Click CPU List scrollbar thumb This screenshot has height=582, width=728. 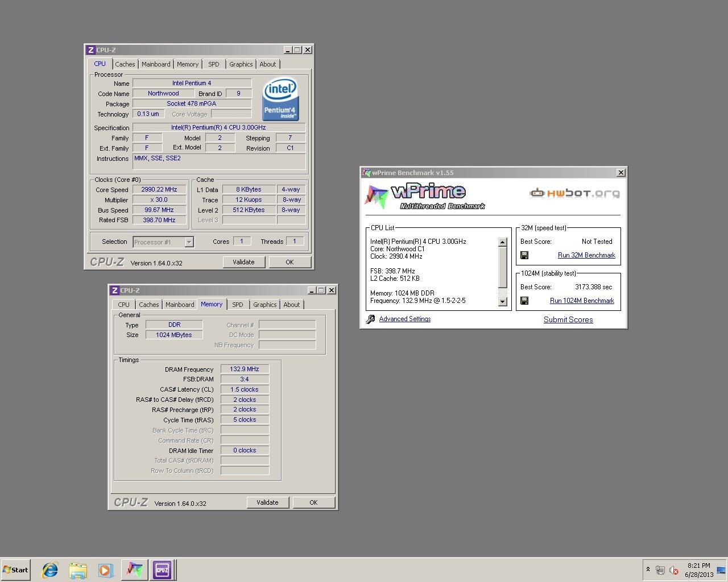click(502, 267)
